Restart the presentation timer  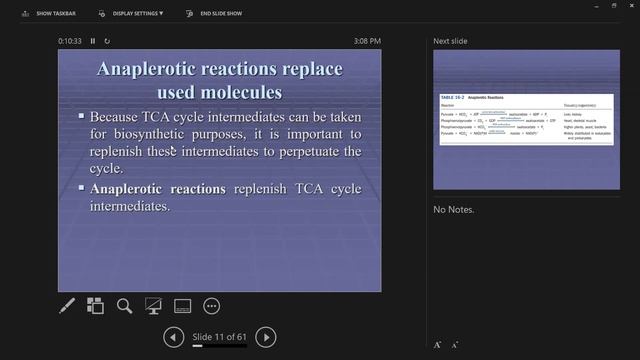(107, 41)
